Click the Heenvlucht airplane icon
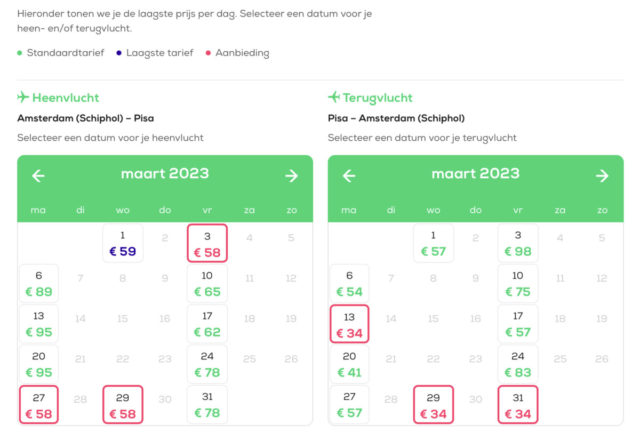This screenshot has height=440, width=640. point(23,97)
